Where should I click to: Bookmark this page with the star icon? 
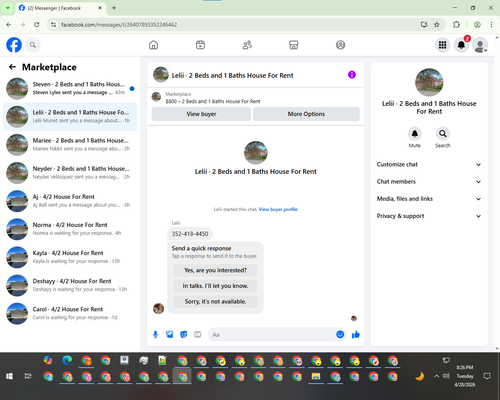coord(437,25)
